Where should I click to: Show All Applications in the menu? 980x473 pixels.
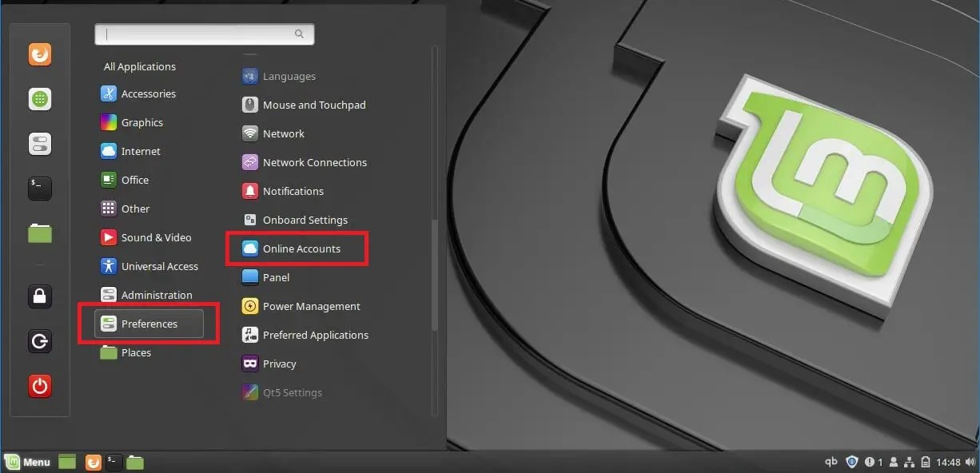coord(139,66)
